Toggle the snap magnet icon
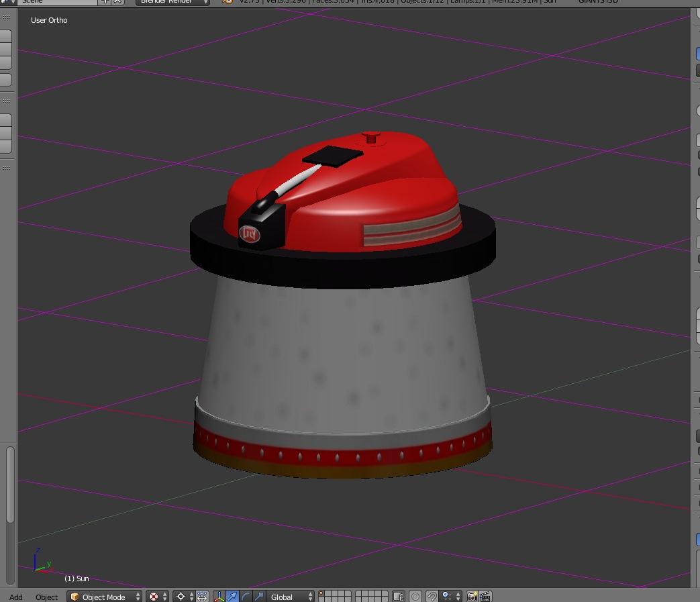The image size is (700, 602). coord(432,597)
